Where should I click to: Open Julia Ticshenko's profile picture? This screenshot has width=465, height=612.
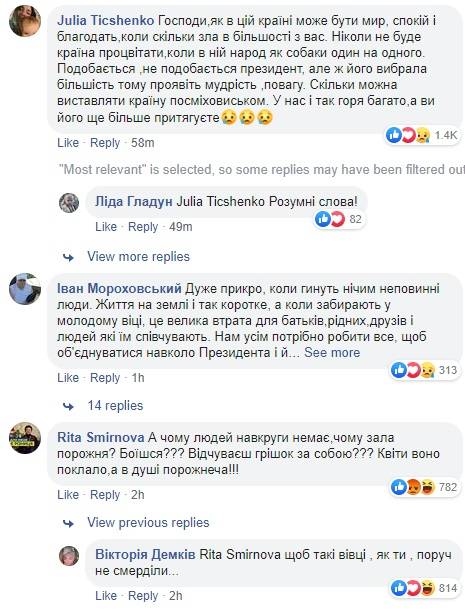point(25,21)
